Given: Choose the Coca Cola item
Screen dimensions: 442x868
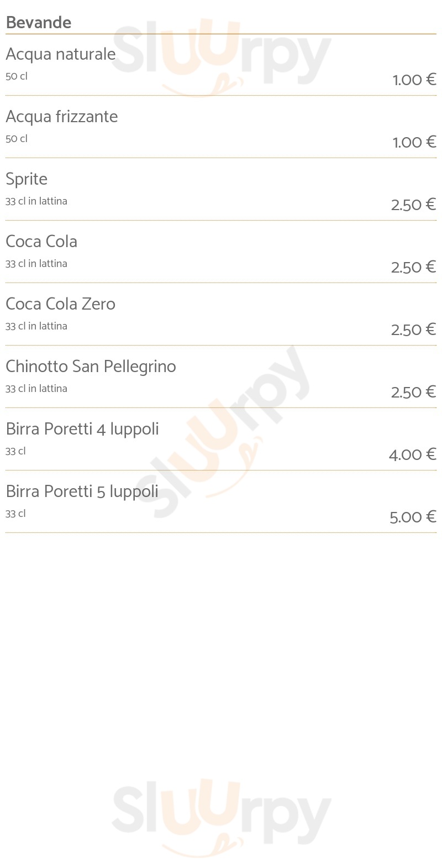Looking at the screenshot, I should (41, 242).
